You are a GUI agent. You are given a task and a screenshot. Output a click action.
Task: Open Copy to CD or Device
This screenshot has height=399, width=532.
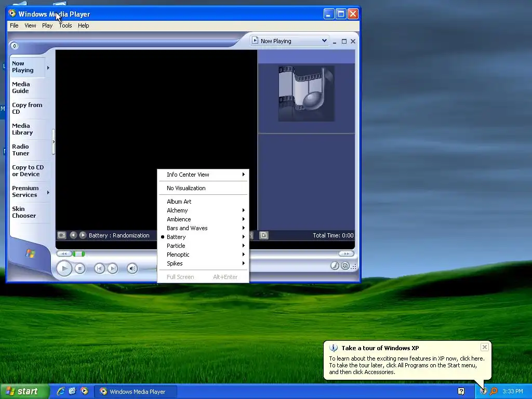tap(28, 170)
